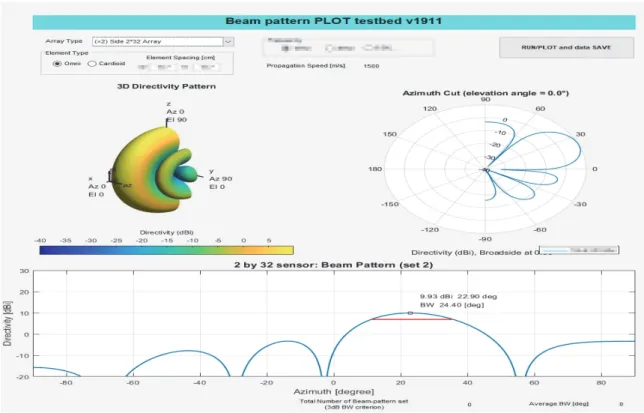
Task: Click the '2 by 32 sensor: Beam Pattern (set 2)' title
Action: pos(334,265)
